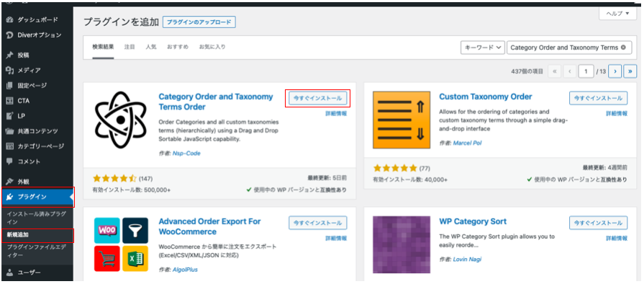Switch to お気に入り favorites tab
This screenshot has width=644, height=284.
point(212,47)
